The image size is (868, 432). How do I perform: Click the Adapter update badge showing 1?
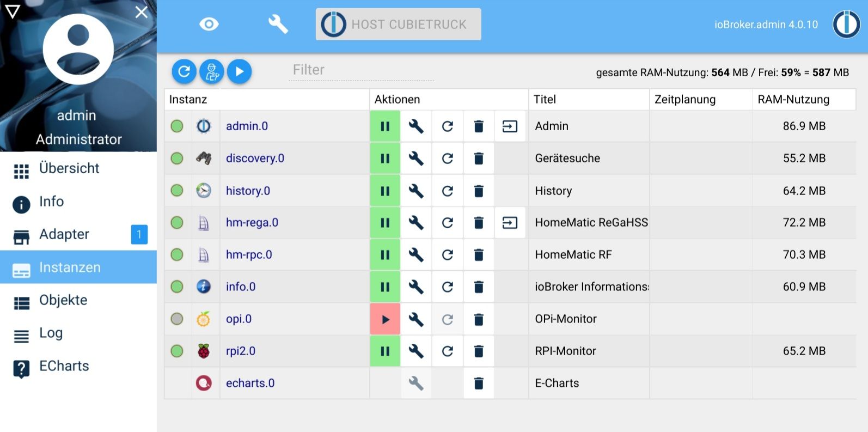pyautogui.click(x=139, y=235)
